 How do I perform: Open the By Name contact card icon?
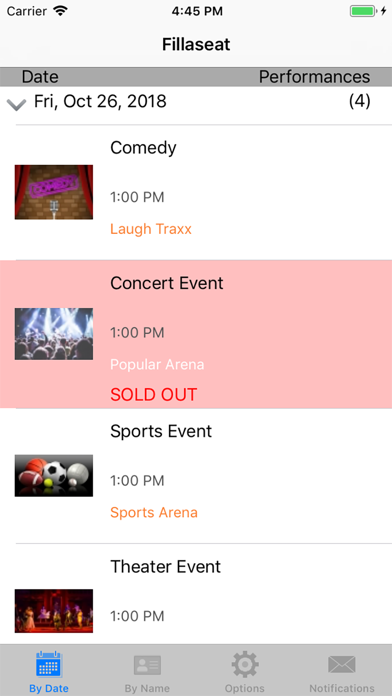point(147,665)
